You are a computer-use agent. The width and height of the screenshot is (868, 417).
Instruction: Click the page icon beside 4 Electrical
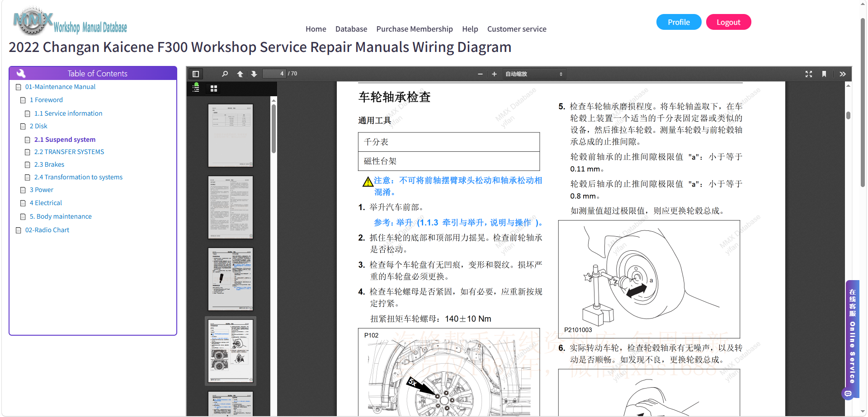click(x=23, y=203)
